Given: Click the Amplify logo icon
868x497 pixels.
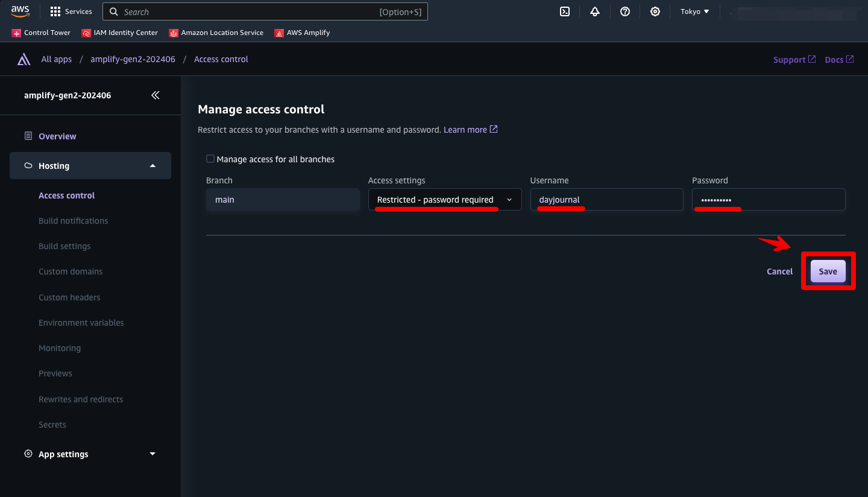Looking at the screenshot, I should click(x=24, y=59).
